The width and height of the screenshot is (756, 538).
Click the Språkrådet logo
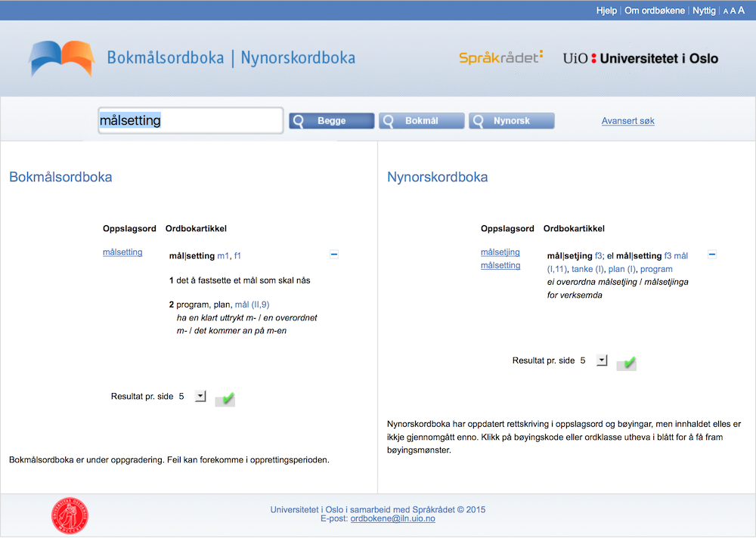click(x=500, y=57)
